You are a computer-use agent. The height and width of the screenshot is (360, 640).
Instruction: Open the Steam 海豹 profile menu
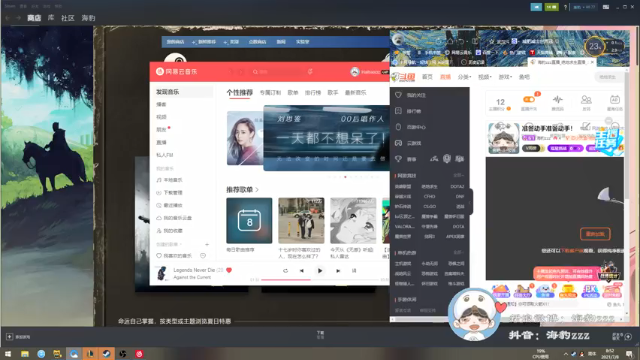[88, 18]
